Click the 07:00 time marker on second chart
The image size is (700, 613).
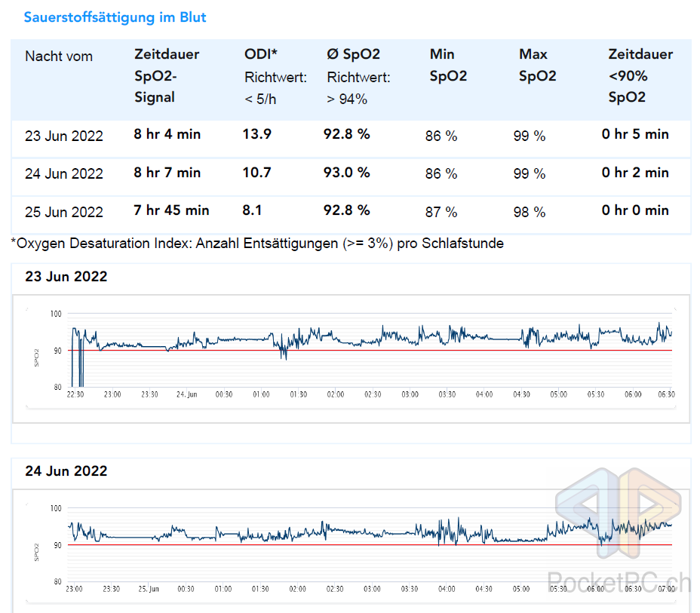click(x=665, y=589)
